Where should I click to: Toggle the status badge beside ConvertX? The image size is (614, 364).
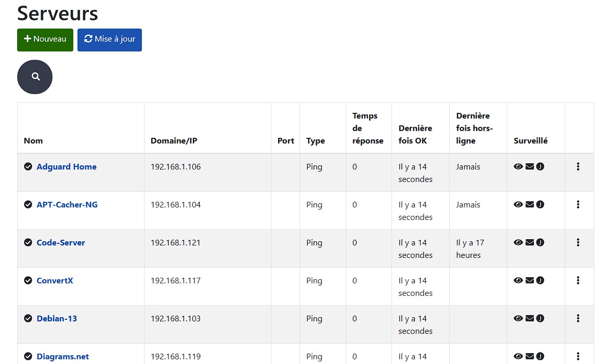[x=29, y=280]
